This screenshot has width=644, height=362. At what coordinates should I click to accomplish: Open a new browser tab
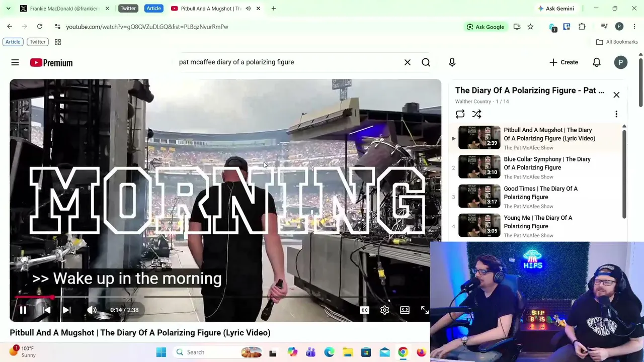(x=274, y=9)
